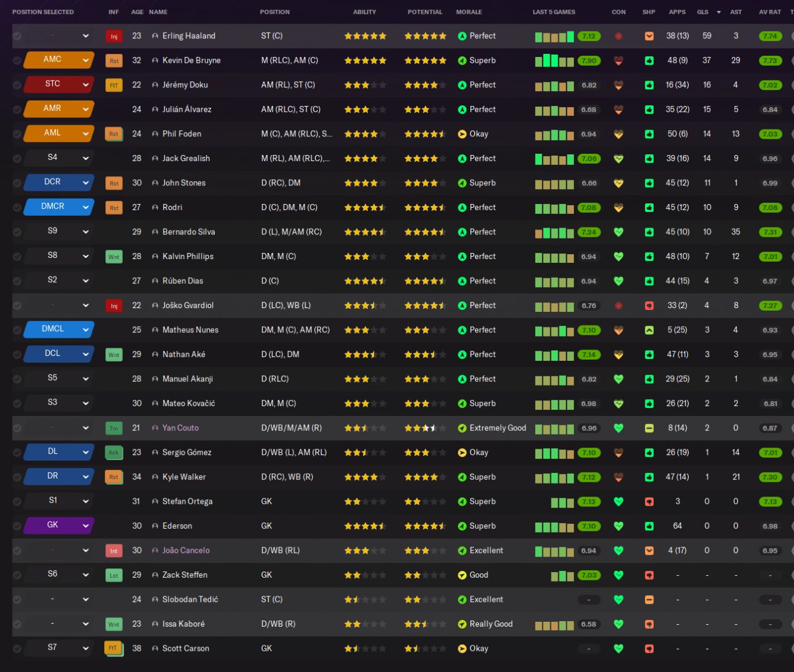This screenshot has height=672, width=794.
Task: Open John Stones's player profile link
Action: coord(184,183)
